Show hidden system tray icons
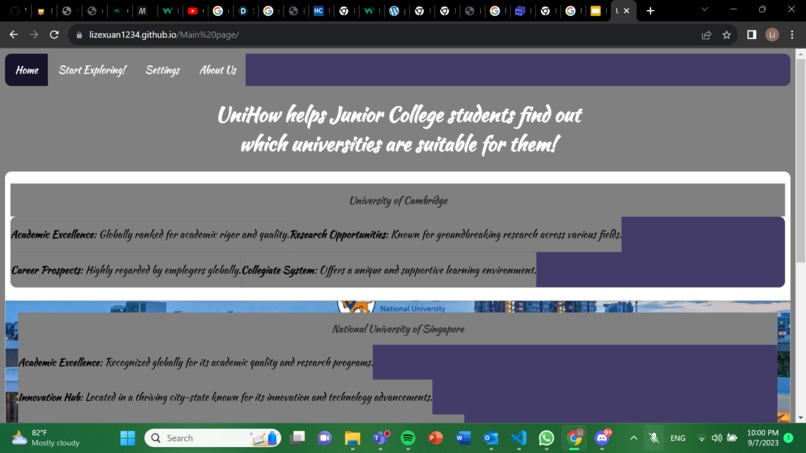This screenshot has width=806, height=453. click(633, 438)
